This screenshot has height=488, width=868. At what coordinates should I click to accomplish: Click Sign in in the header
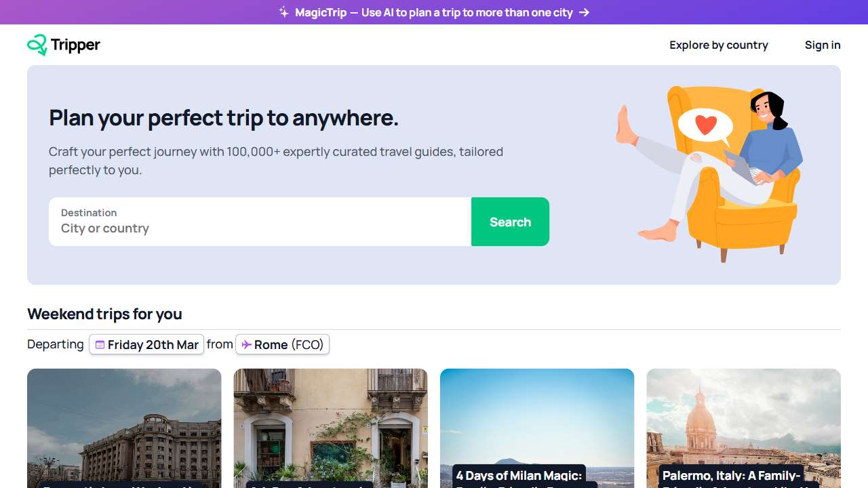[822, 45]
